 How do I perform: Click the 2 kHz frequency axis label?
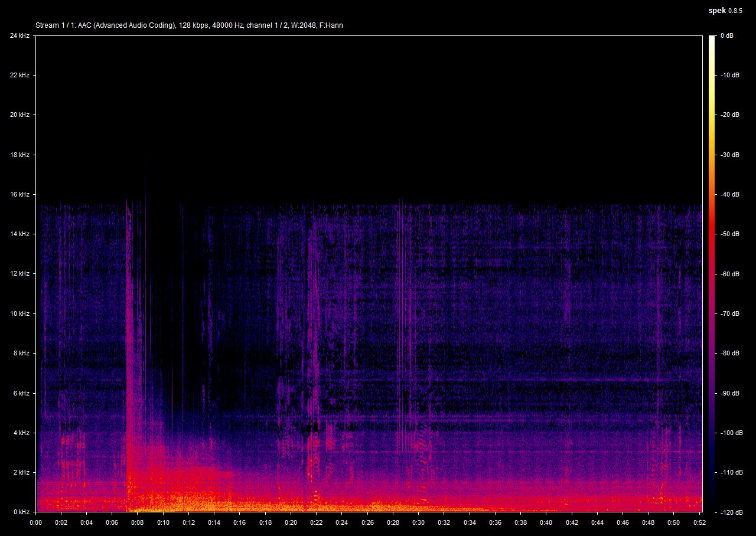pyautogui.click(x=21, y=472)
